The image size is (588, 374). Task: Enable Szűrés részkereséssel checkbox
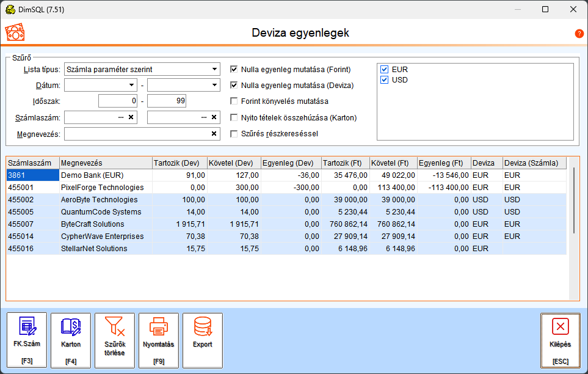(234, 134)
